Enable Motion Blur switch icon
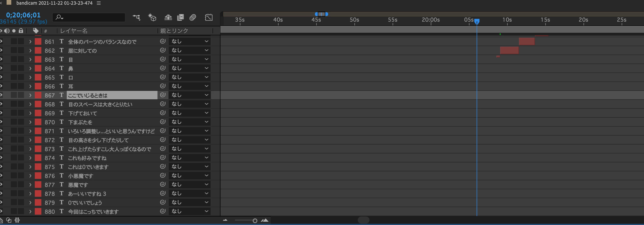Image resolution: width=644 pixels, height=225 pixels. pos(192,17)
